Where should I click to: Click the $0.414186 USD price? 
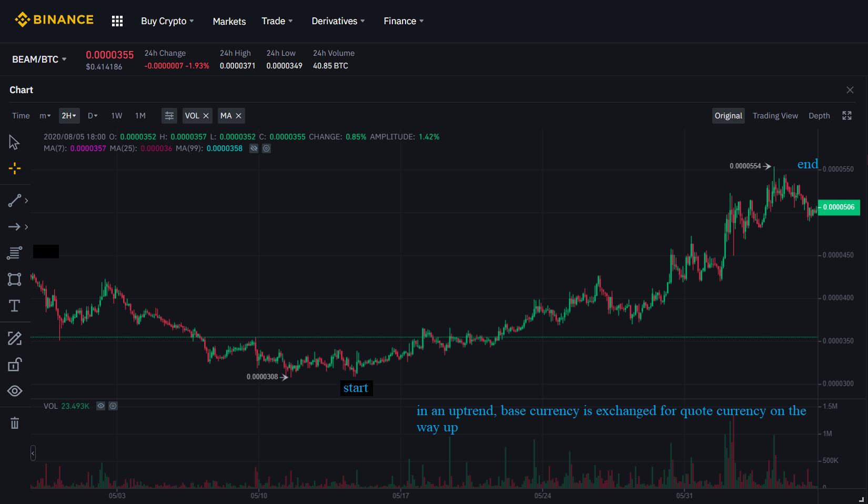coord(104,67)
